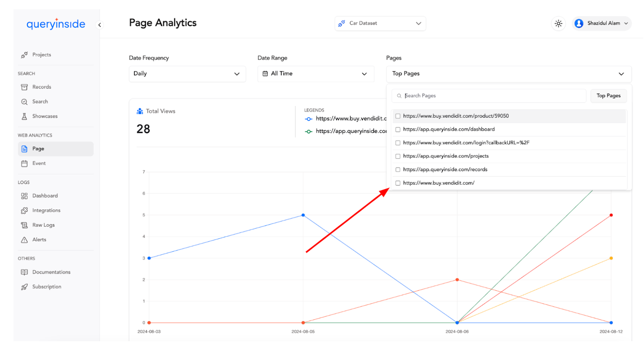Click the Search magnifier icon in the sidebar
This screenshot has width=644, height=358.
click(25, 102)
